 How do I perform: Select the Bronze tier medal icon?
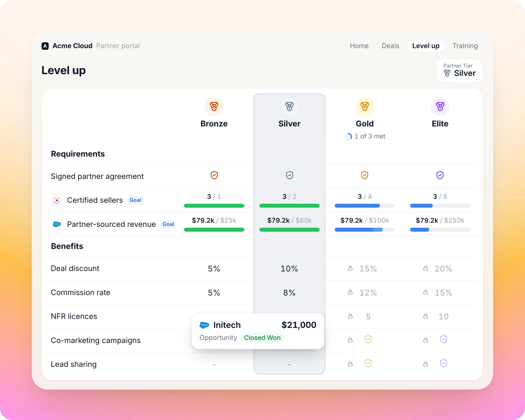pos(214,107)
